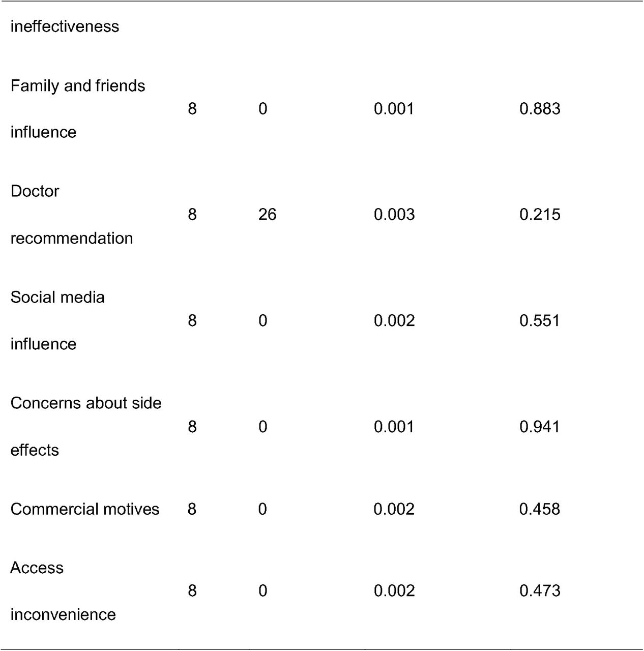Click 0.001 in the Concerns about side effects row

(x=394, y=426)
